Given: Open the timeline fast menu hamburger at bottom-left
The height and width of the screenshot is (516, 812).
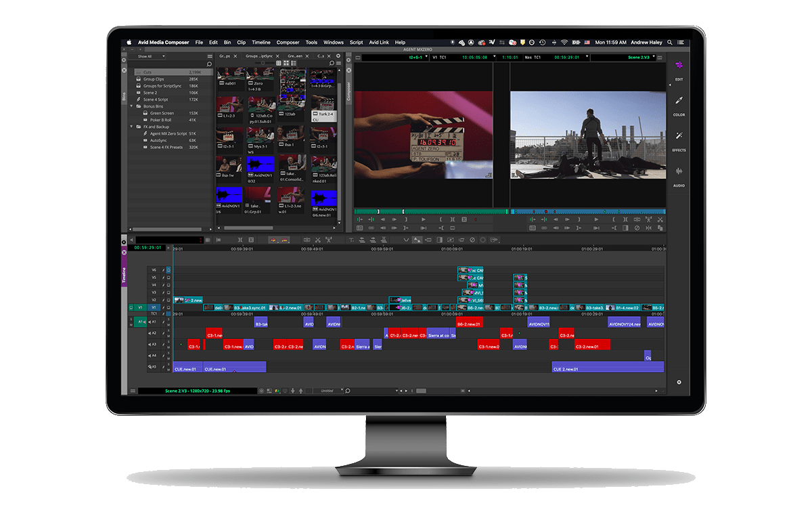Looking at the screenshot, I should pos(133,391).
